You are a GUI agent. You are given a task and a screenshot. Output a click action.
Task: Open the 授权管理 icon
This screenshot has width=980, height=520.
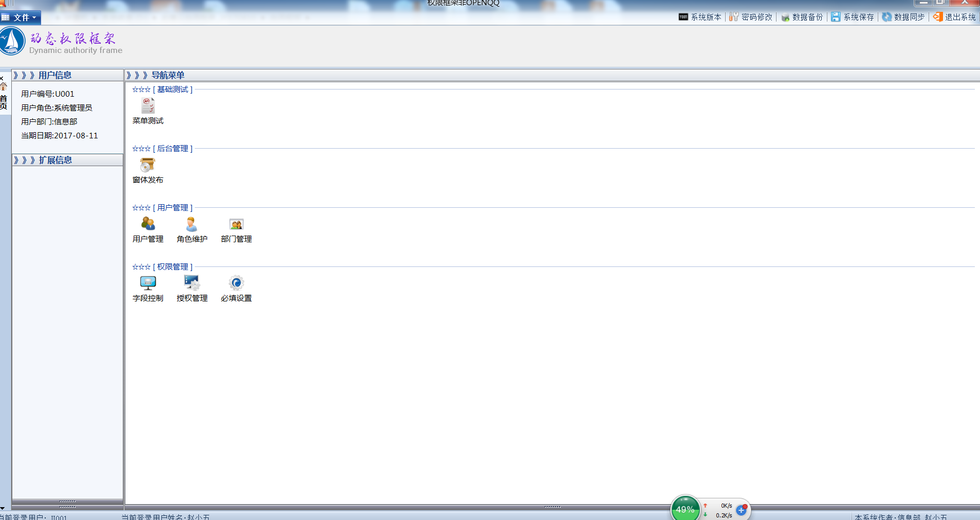[x=192, y=283]
